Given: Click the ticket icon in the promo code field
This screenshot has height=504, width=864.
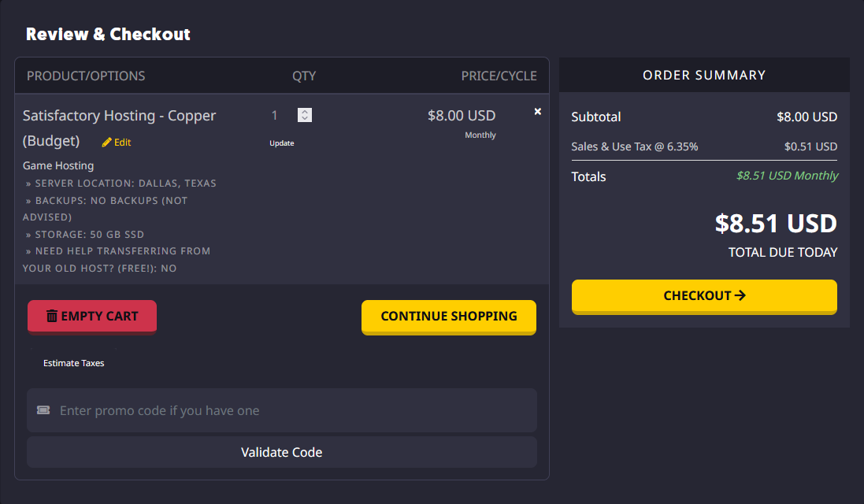Looking at the screenshot, I should click(x=43, y=409).
